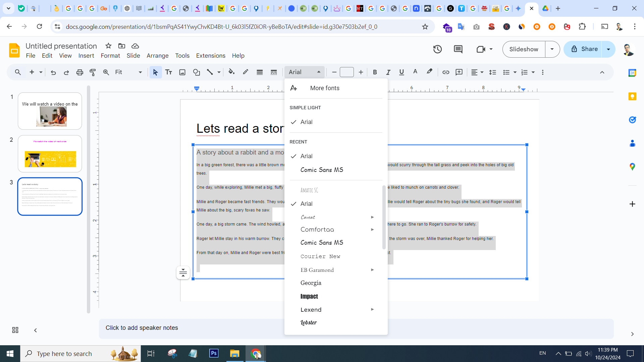Toggle italic formatting
Screen dimensions: 644x362
[x=388, y=72]
